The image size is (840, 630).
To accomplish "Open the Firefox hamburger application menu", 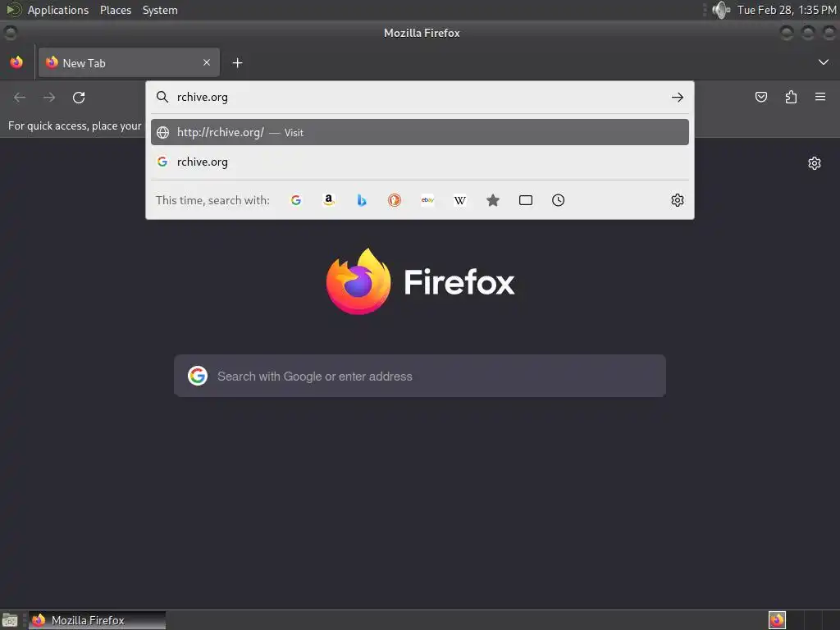I will click(820, 97).
